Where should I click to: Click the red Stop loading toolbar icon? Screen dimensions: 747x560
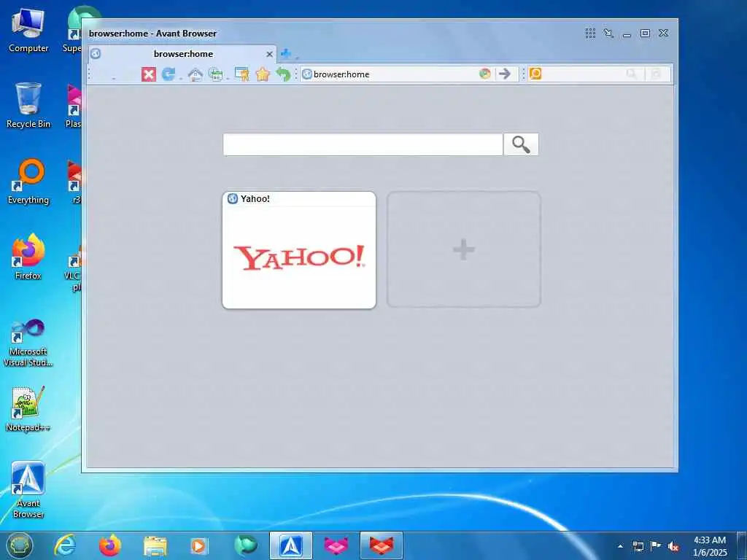pos(149,74)
